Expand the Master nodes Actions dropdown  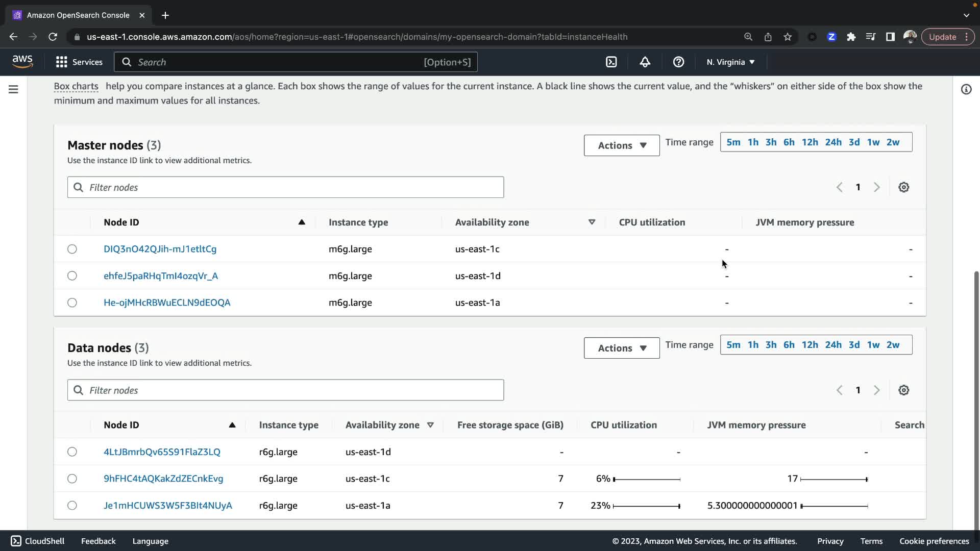click(x=621, y=145)
